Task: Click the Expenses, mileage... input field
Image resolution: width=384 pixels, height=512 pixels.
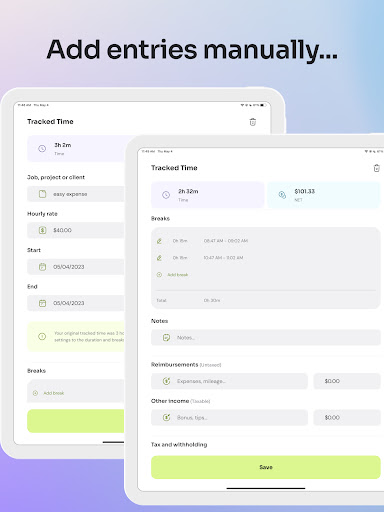Action: click(229, 381)
